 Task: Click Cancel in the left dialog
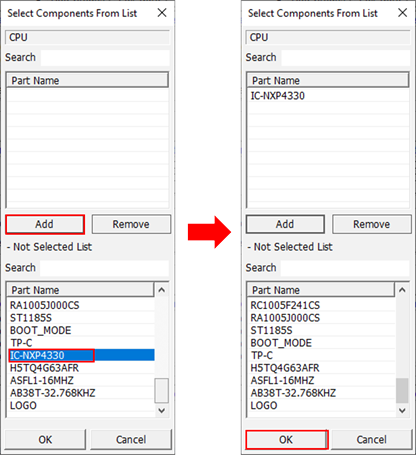(131, 440)
